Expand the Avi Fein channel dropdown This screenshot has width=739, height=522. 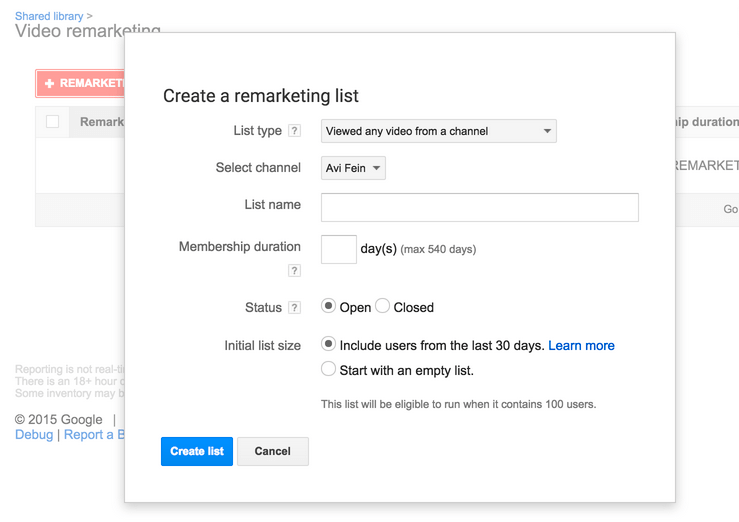[x=353, y=168]
